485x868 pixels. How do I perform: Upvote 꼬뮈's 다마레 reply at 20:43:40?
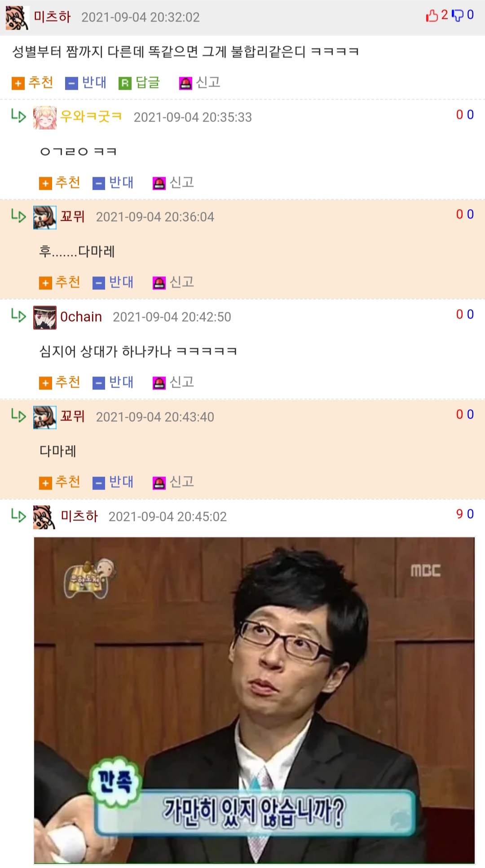click(60, 482)
